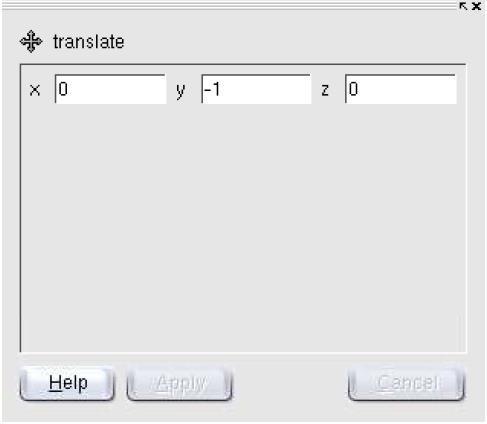
Task: Click the greyed-out Cancel button
Action: tap(406, 383)
